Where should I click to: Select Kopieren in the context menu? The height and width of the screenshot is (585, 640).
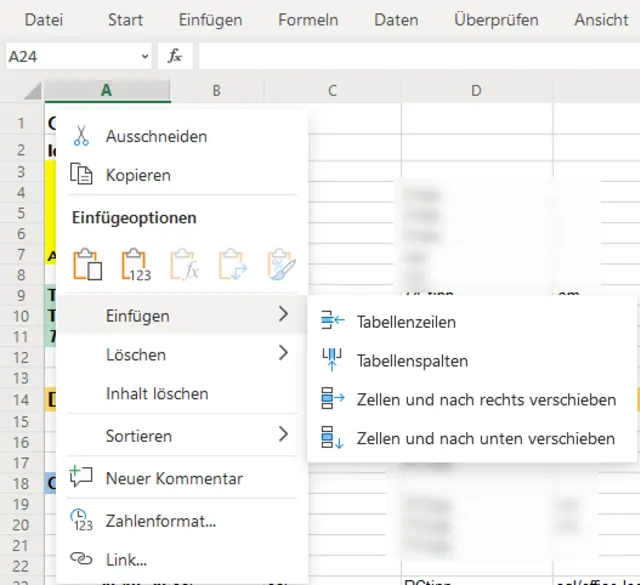[x=182, y=175]
